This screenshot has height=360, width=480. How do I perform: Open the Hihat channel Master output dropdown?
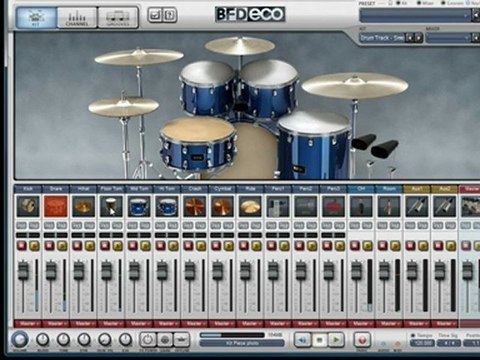[x=83, y=323]
